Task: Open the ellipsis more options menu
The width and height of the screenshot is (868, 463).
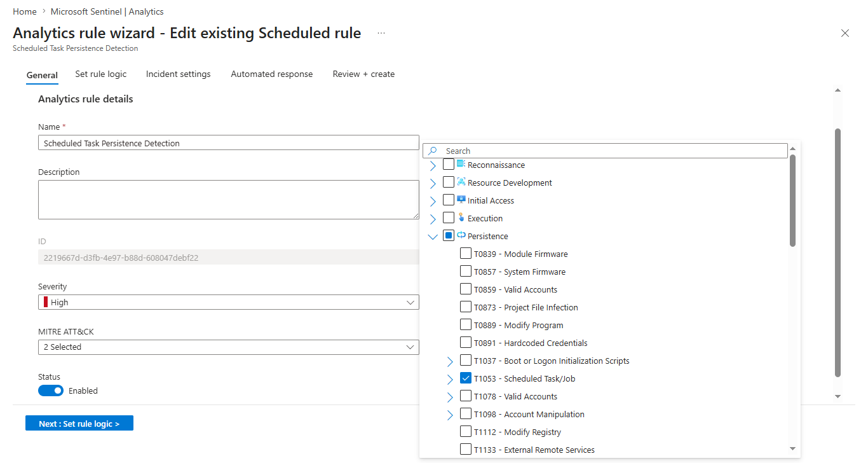Action: pyautogui.click(x=381, y=33)
